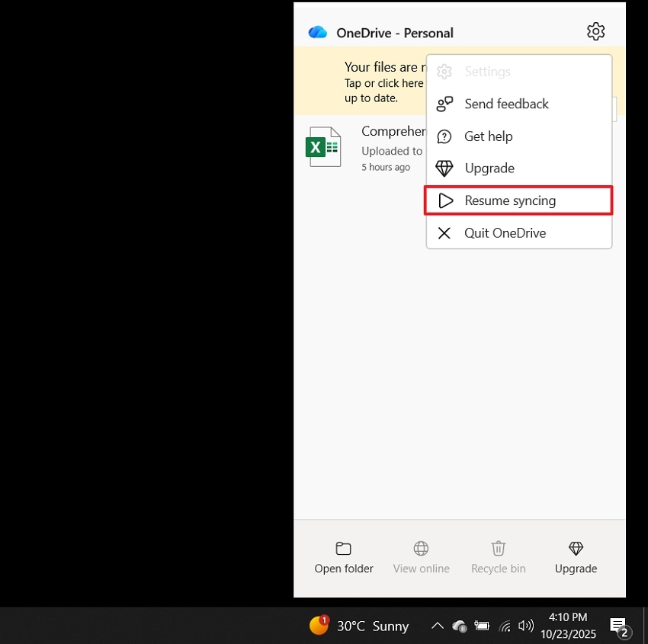Screen dimensions: 648x644
Task: Choose Send feedback in the menu
Action: pyautogui.click(x=506, y=104)
